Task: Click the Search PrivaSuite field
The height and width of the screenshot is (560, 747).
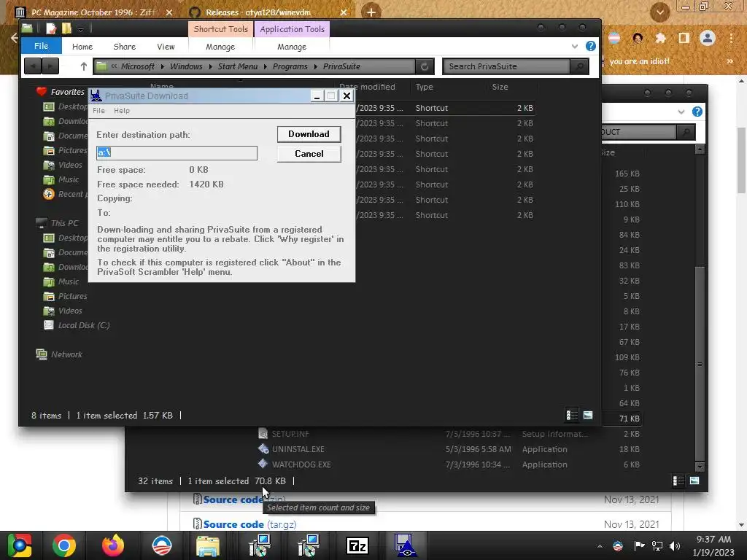Action: [x=506, y=66]
